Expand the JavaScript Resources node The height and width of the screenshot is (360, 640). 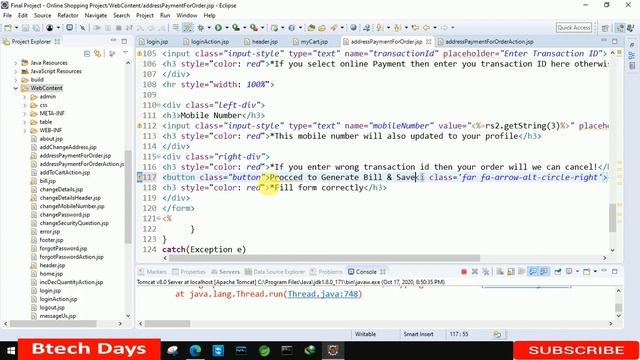coord(16,71)
